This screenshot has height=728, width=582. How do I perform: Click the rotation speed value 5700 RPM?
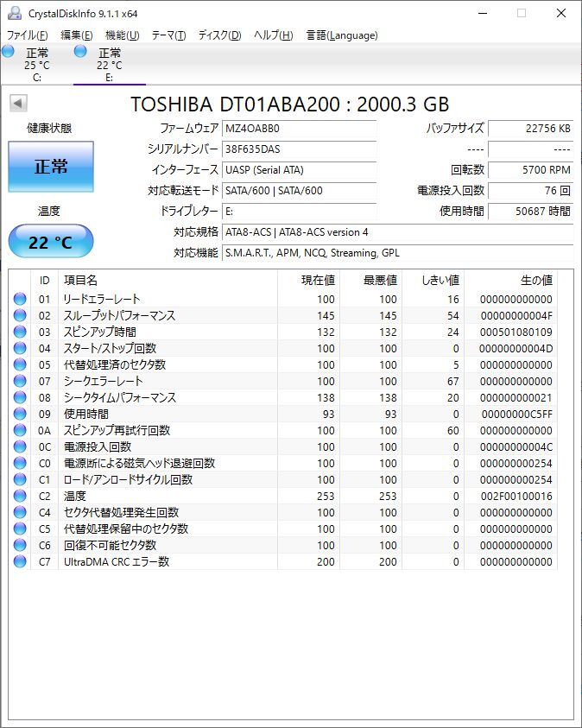point(531,170)
